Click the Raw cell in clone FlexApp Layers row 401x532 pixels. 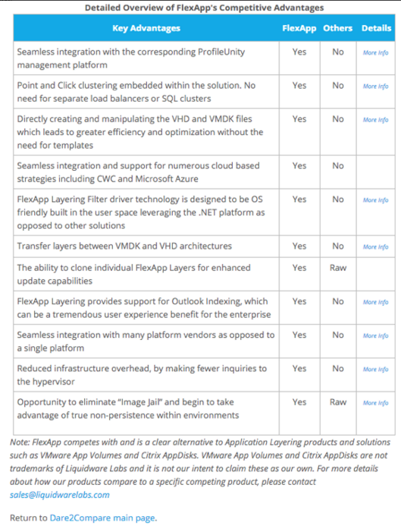pos(338,268)
